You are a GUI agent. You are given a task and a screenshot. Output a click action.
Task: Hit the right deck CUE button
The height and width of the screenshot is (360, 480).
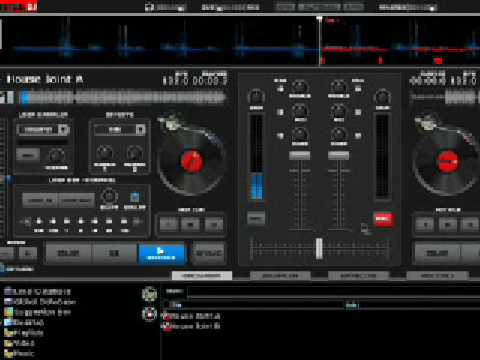(x=437, y=253)
